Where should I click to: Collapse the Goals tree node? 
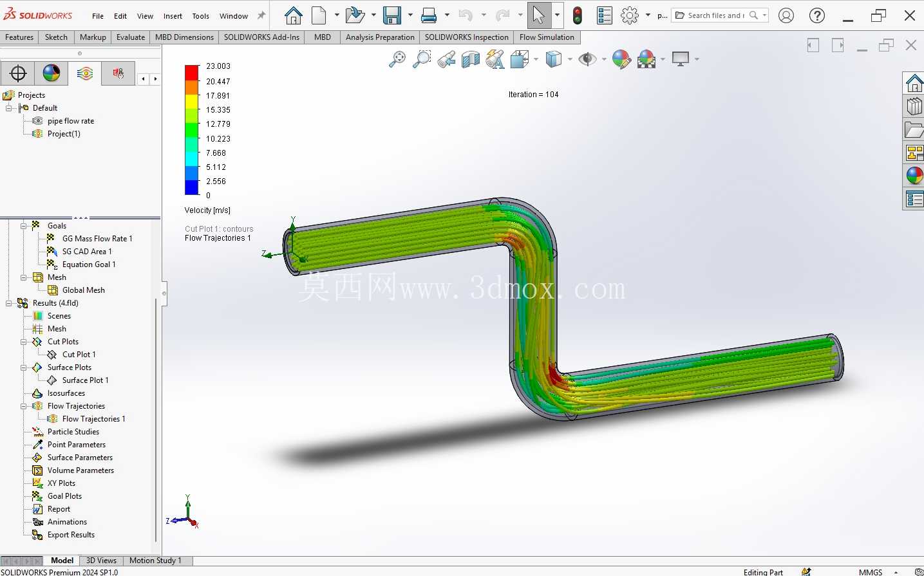tap(24, 226)
